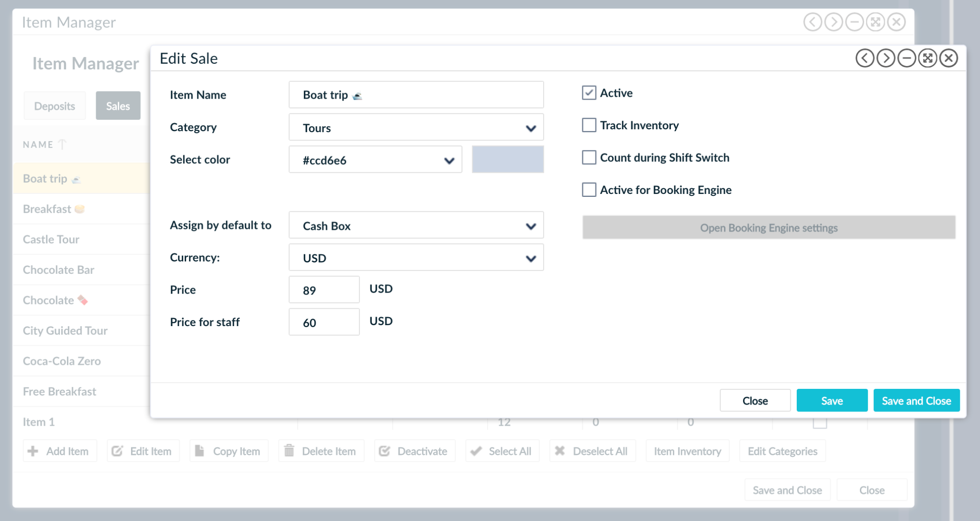Viewport: 980px width, 521px height.
Task: Click the Select All checkmark icon
Action: (x=476, y=451)
